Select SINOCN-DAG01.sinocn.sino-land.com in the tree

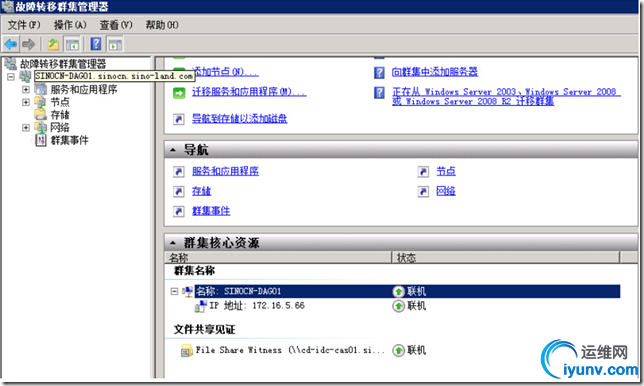point(114,76)
